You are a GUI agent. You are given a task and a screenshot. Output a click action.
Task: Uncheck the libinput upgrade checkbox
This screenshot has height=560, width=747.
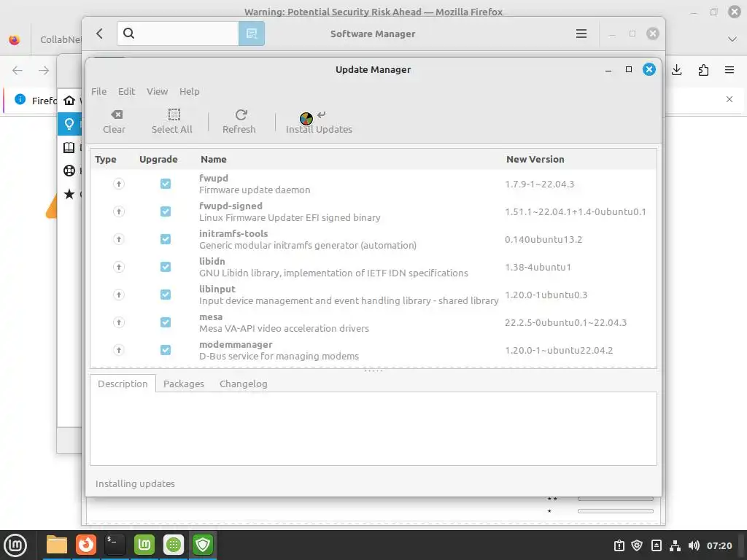[166, 295]
